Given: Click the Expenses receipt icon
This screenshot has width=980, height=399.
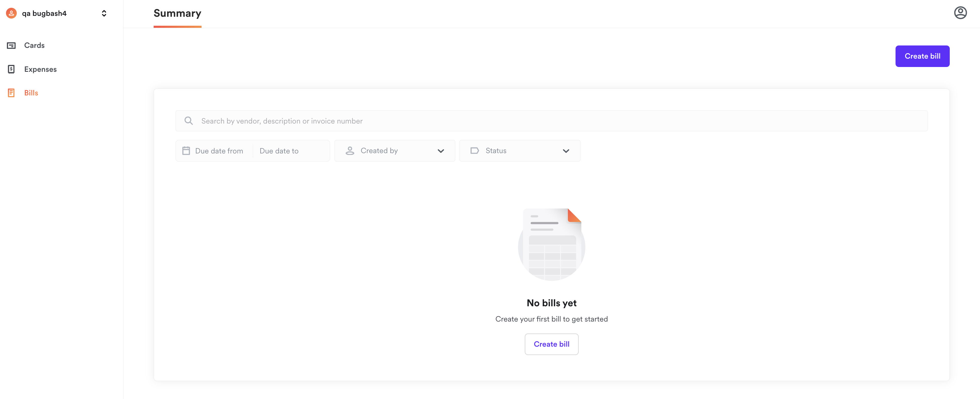Looking at the screenshot, I should (11, 69).
